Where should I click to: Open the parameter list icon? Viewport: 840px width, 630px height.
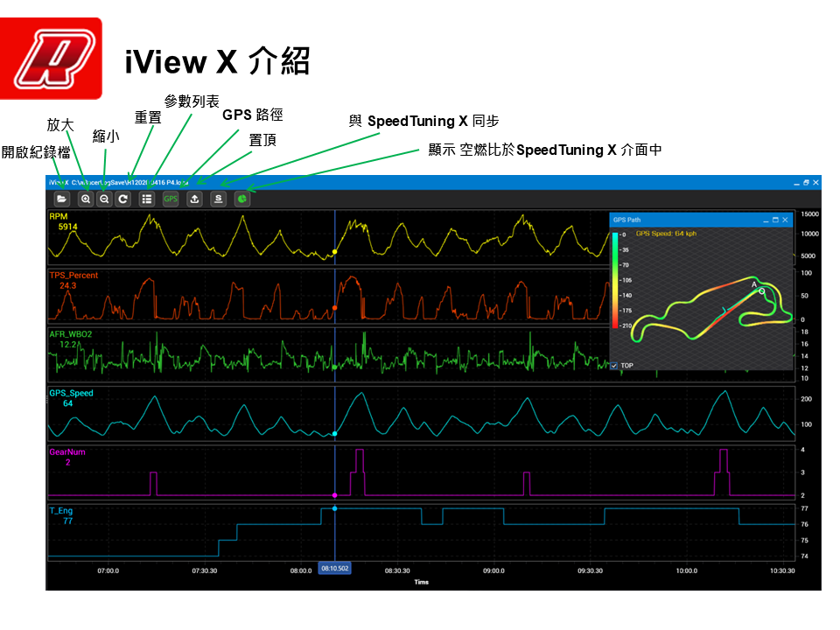(x=147, y=199)
